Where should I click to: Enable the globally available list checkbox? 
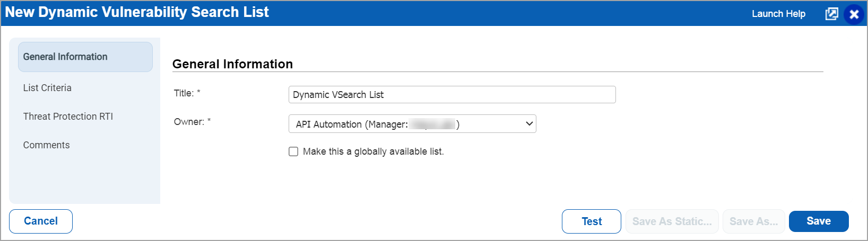pyautogui.click(x=293, y=151)
